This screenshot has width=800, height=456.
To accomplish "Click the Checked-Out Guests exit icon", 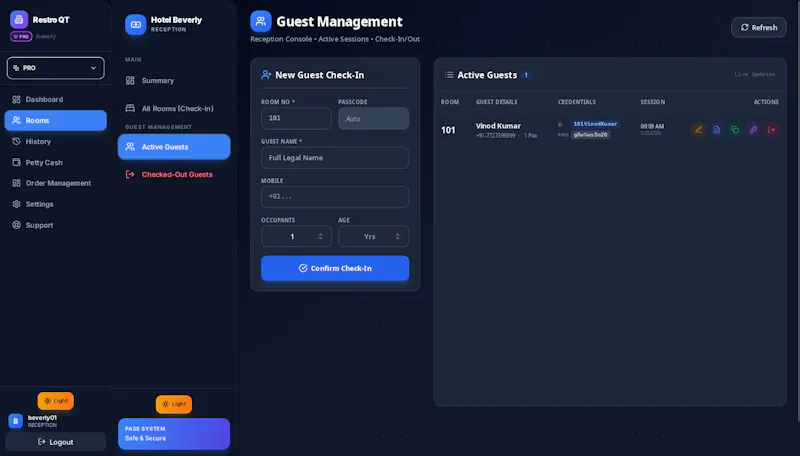I will pyautogui.click(x=130, y=174).
